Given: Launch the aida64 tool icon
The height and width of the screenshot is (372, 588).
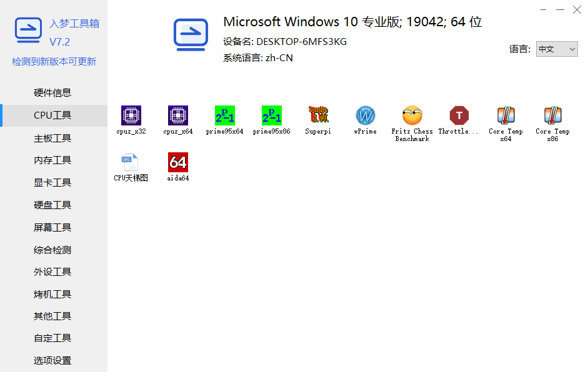Looking at the screenshot, I should [x=177, y=162].
